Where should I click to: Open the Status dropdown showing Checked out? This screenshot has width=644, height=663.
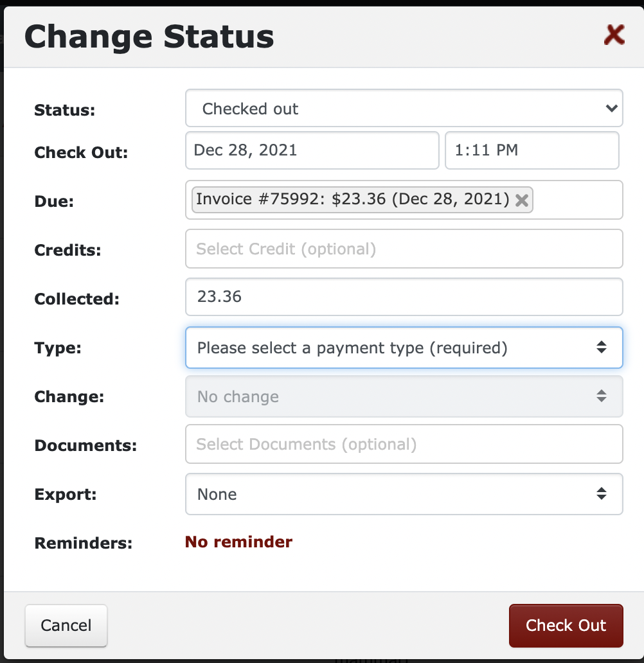tap(404, 108)
